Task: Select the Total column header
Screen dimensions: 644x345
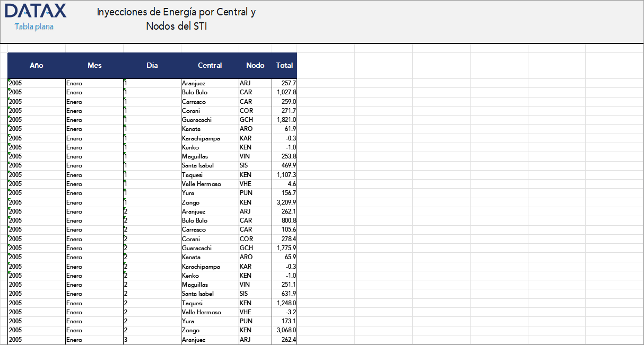Action: 284,65
